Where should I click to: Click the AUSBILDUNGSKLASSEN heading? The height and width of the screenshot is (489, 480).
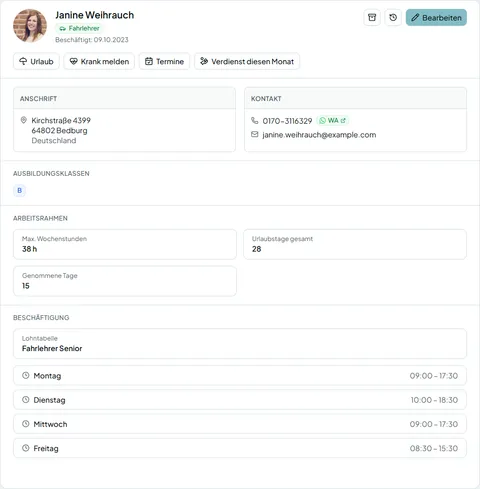[51, 173]
